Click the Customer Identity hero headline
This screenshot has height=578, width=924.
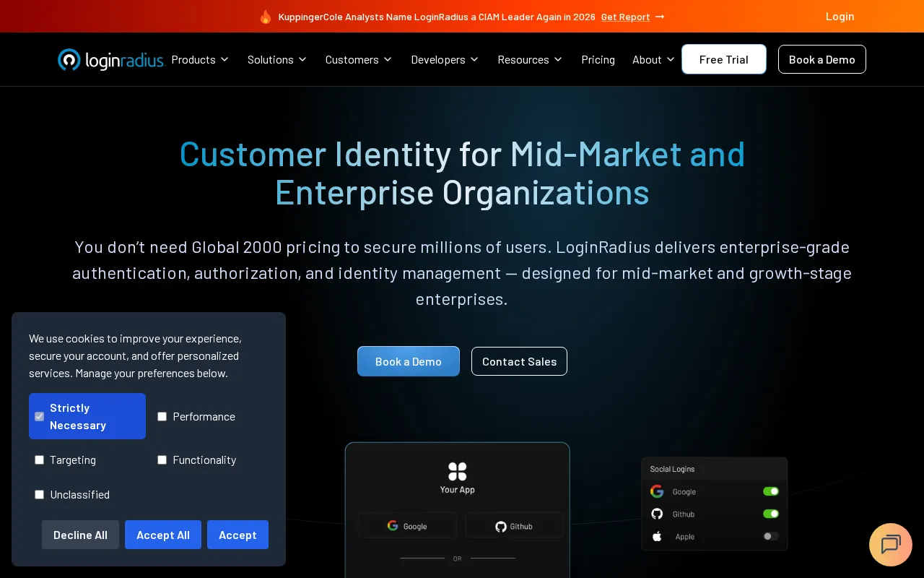[x=462, y=173]
